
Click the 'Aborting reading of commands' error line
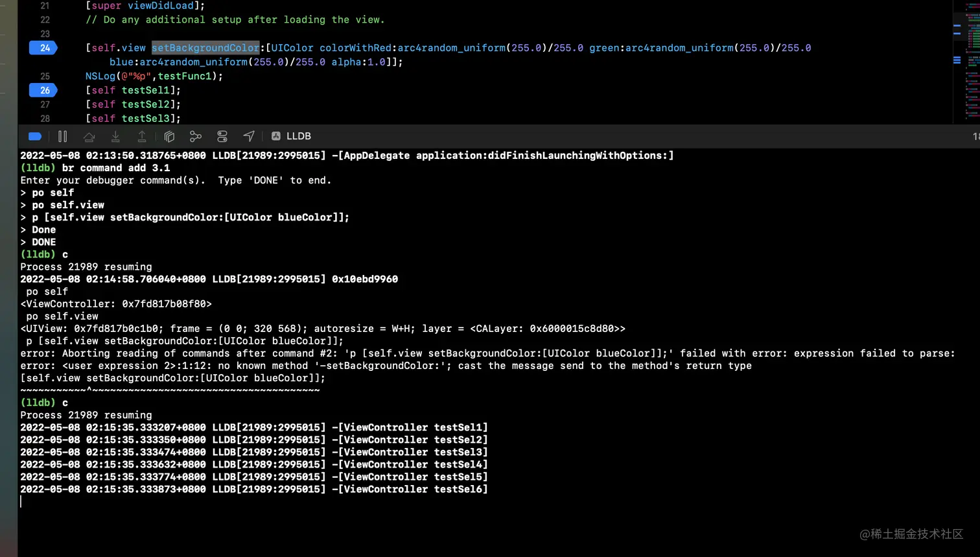tap(487, 353)
